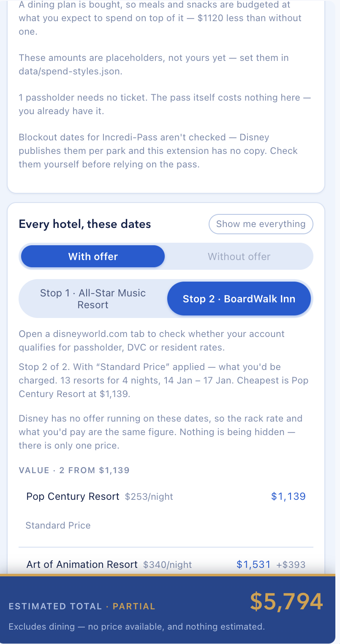
Task: Click the disneyworld.com tab qualification hint
Action: pos(152,340)
